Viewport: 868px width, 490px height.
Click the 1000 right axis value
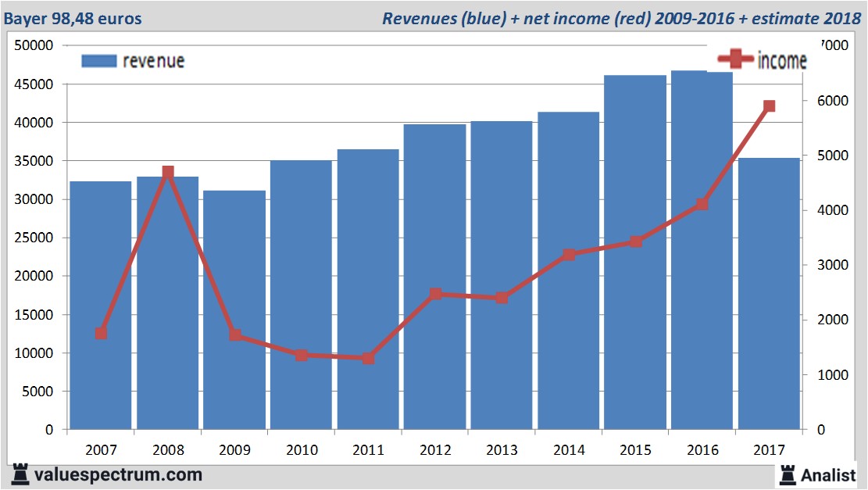pos(833,375)
